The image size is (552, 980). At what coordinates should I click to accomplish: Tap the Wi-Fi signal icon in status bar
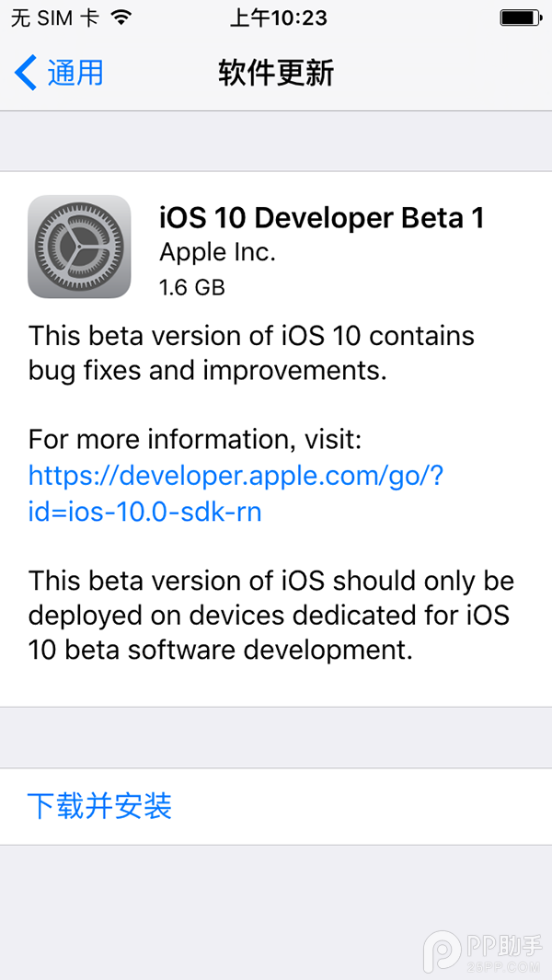tap(121, 16)
